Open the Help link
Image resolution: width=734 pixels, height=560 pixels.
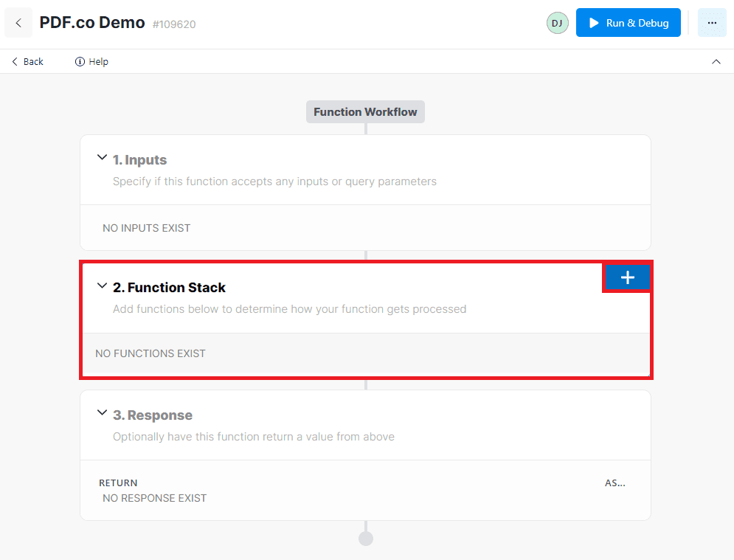point(91,62)
